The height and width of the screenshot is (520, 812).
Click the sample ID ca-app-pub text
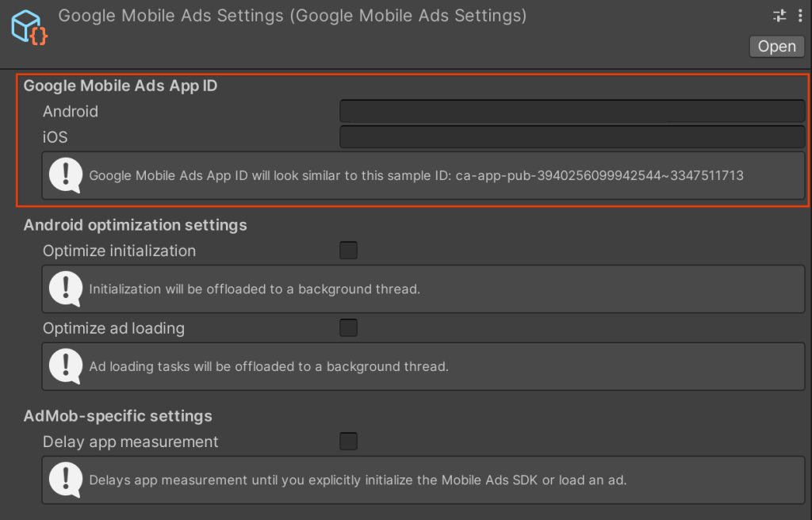point(599,175)
